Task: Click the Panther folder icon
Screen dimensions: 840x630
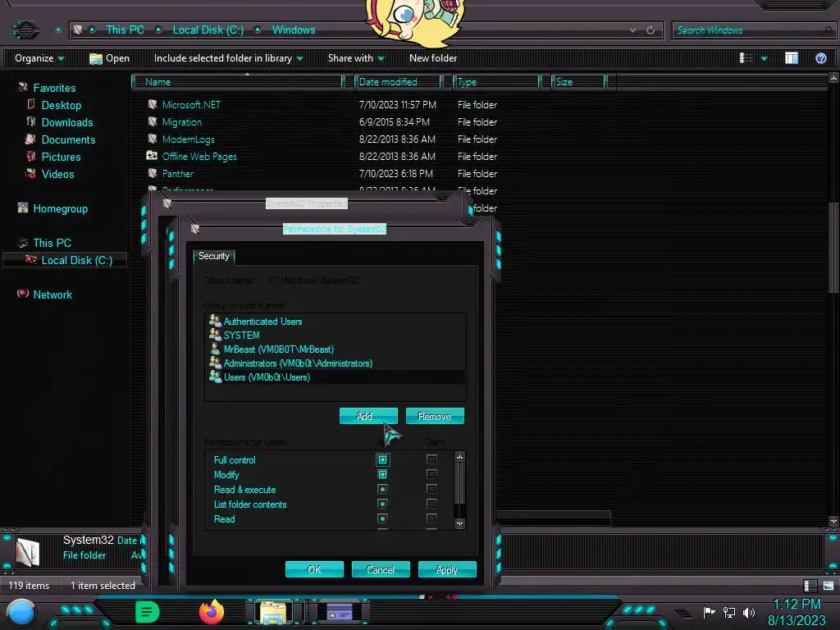Action: 152,173
